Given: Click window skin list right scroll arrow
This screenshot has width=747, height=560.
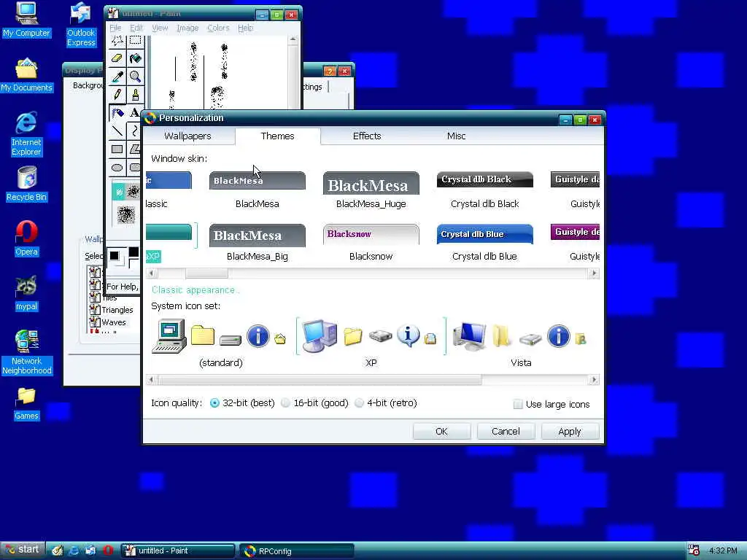Looking at the screenshot, I should pos(594,273).
